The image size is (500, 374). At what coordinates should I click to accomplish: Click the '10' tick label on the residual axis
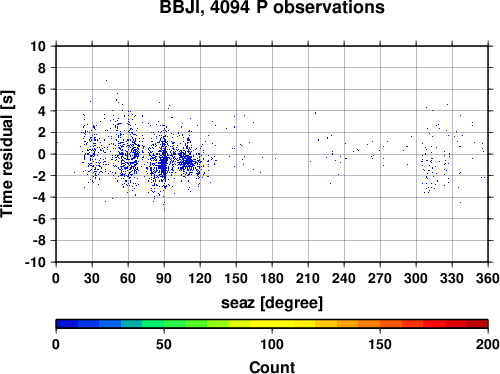[38, 46]
